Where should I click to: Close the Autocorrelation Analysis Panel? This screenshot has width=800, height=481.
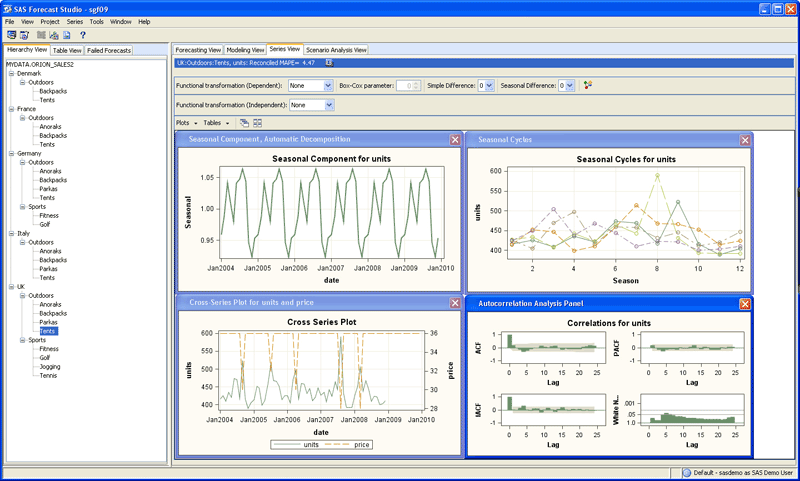745,304
